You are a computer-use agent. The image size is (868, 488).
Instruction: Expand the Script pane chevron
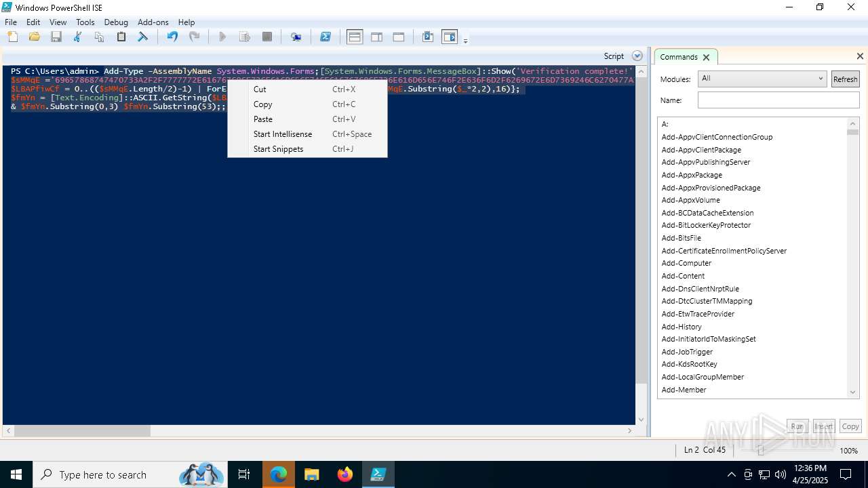[637, 56]
